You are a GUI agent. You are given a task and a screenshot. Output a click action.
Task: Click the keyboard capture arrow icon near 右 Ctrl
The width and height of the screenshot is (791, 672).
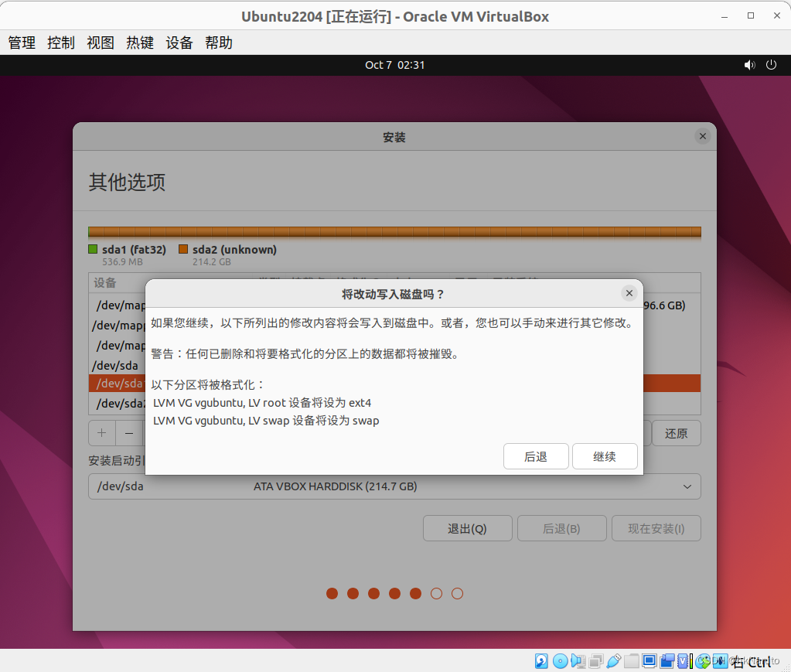point(721,661)
